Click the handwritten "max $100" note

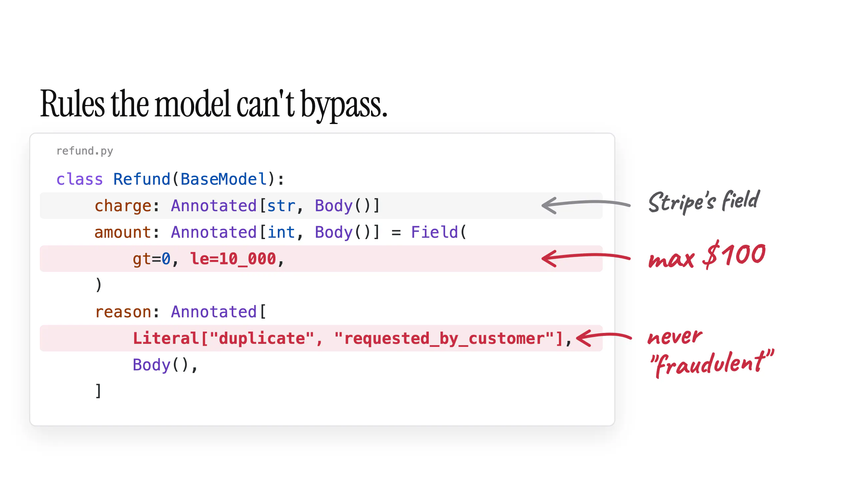point(706,255)
